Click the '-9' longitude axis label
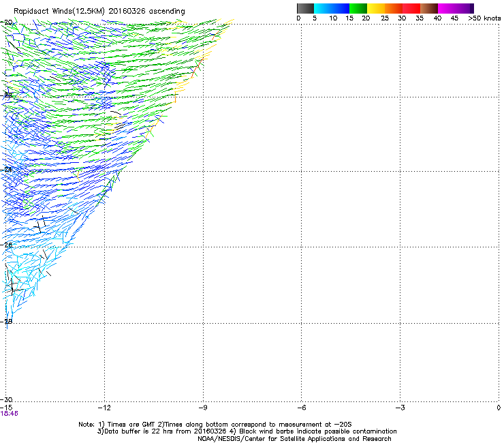 203,408
